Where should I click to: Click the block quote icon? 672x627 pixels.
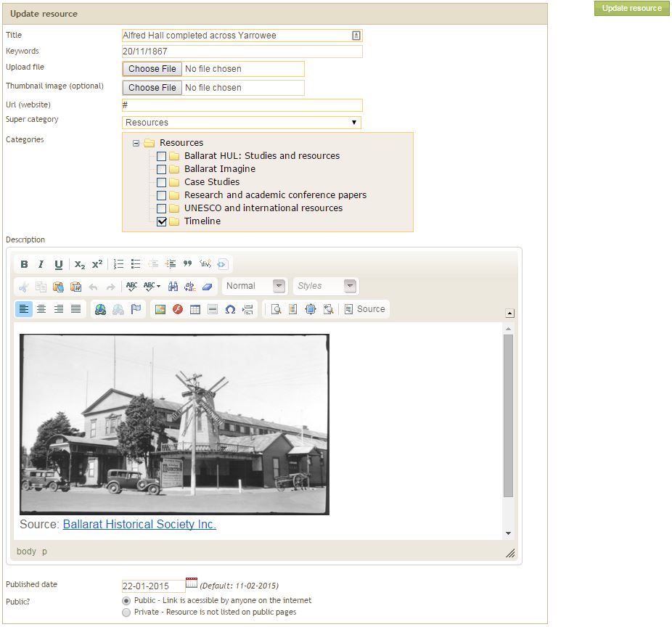[x=188, y=265]
